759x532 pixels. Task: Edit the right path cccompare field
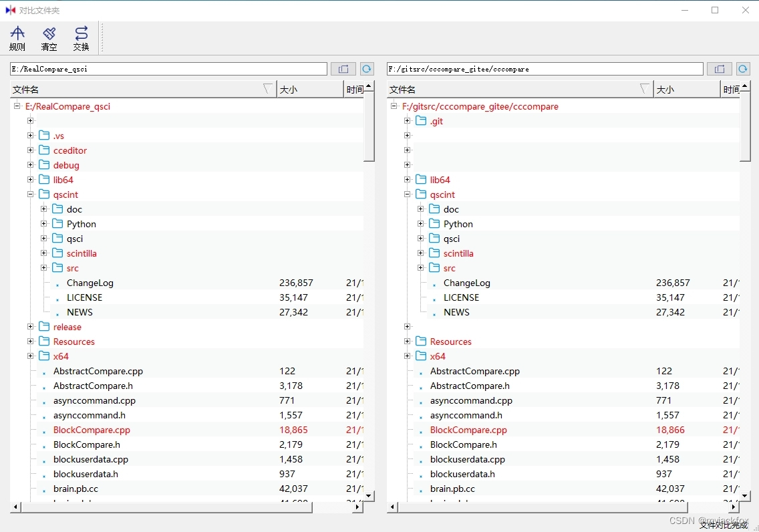[x=545, y=69]
